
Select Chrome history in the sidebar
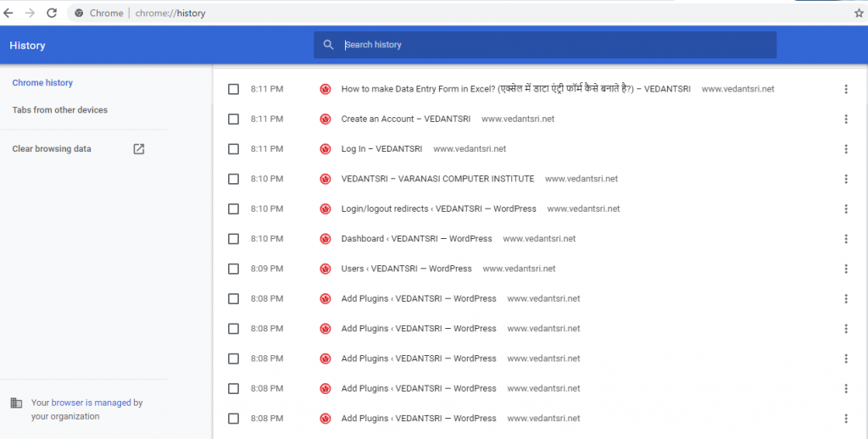pos(42,82)
